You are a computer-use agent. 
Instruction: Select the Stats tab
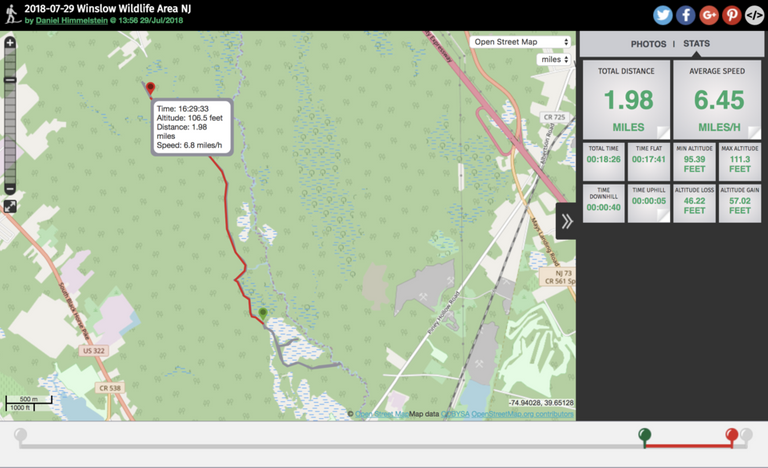697,44
